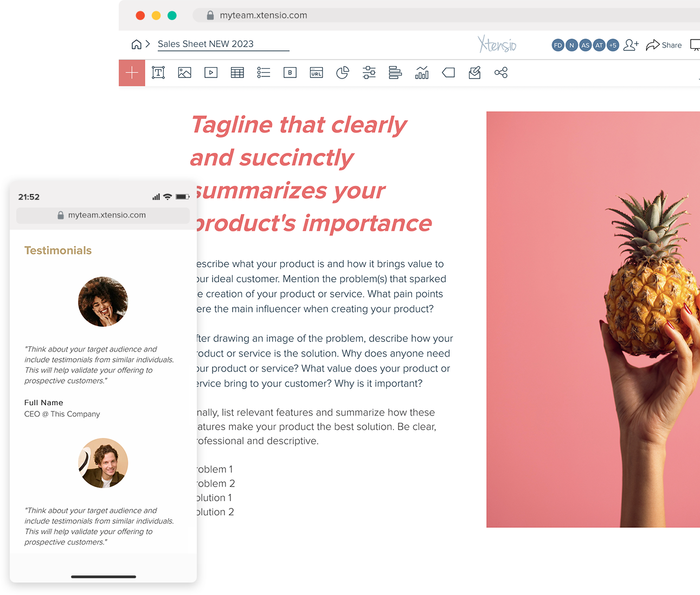The image size is (700, 595).
Task: Select the Tag label element
Action: point(448,72)
